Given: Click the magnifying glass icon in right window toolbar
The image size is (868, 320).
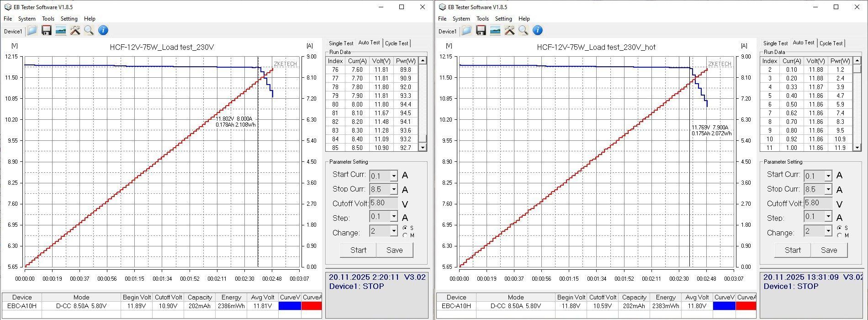Looking at the screenshot, I should pos(524,31).
